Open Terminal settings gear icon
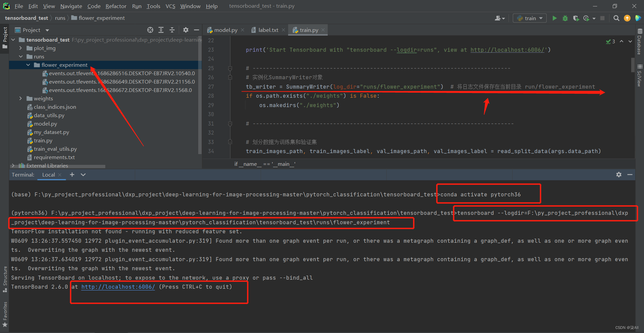This screenshot has width=644, height=333. [619, 175]
